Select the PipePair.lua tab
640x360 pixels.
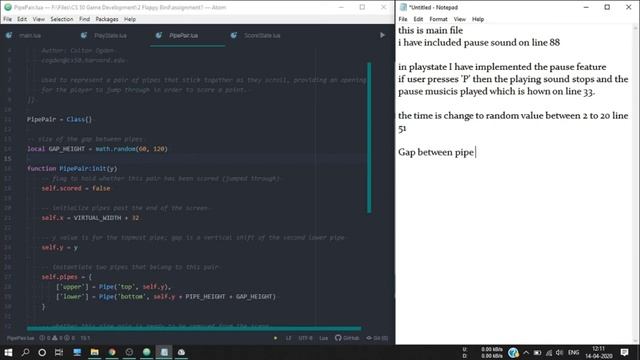(184, 36)
